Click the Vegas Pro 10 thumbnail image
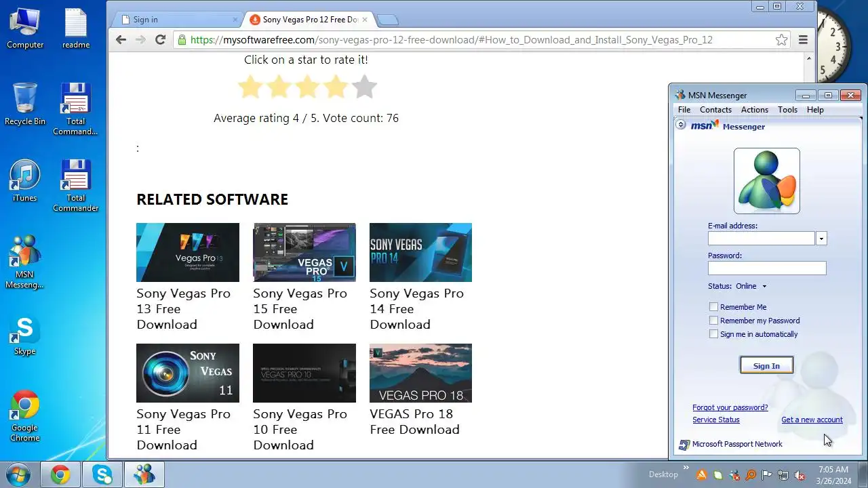The height and width of the screenshot is (488, 868). (304, 373)
